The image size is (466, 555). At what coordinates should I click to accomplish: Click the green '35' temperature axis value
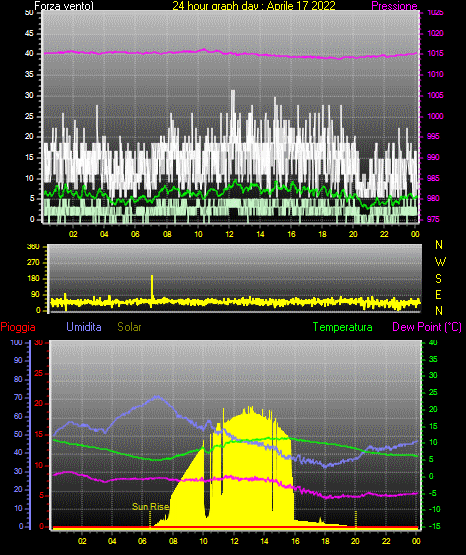pos(433,359)
